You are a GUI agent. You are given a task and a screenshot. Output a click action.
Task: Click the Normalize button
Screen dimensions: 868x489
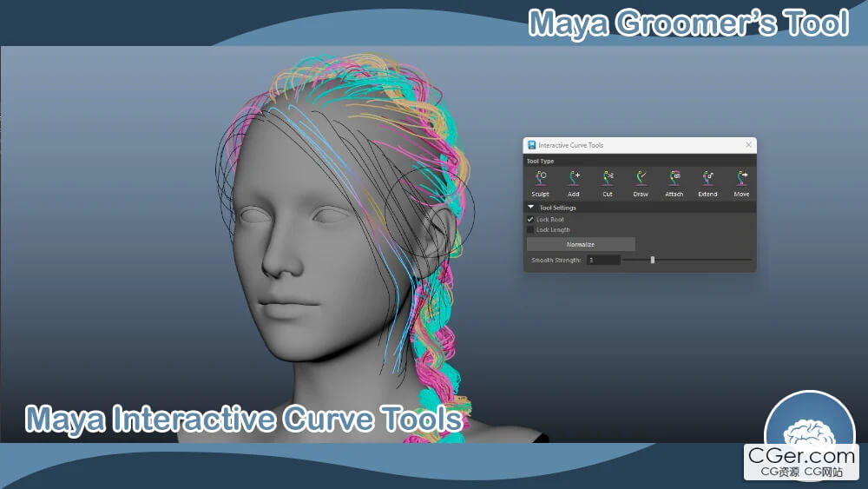581,244
